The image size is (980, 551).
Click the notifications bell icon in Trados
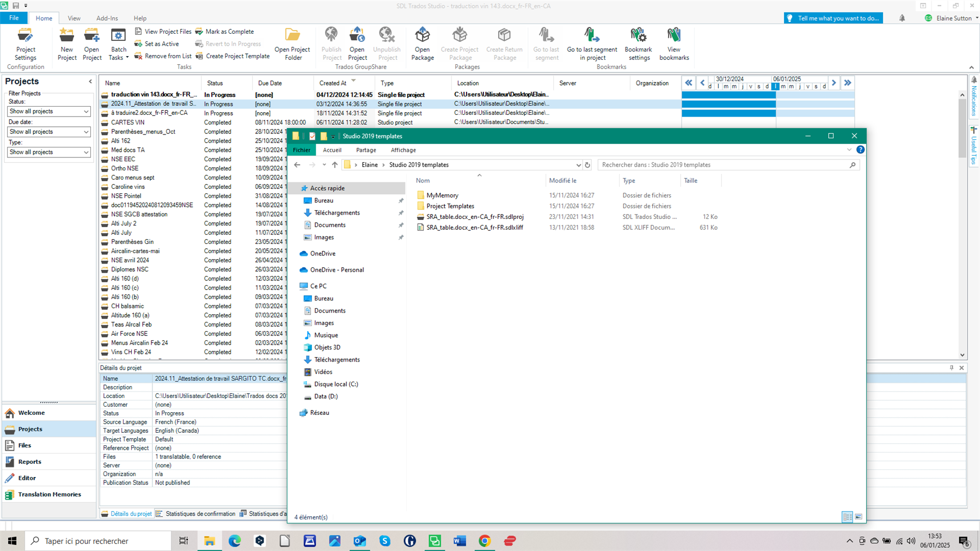[902, 18]
